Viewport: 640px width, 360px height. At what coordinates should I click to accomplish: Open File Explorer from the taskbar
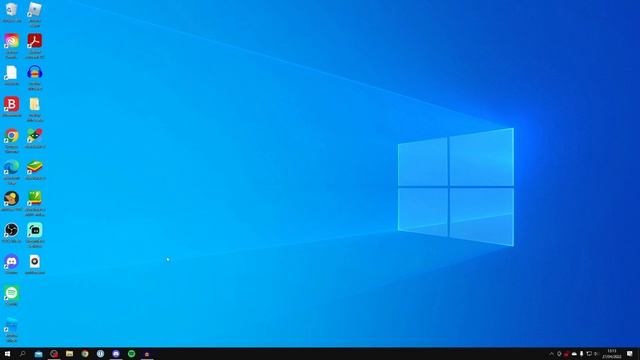tap(69, 354)
